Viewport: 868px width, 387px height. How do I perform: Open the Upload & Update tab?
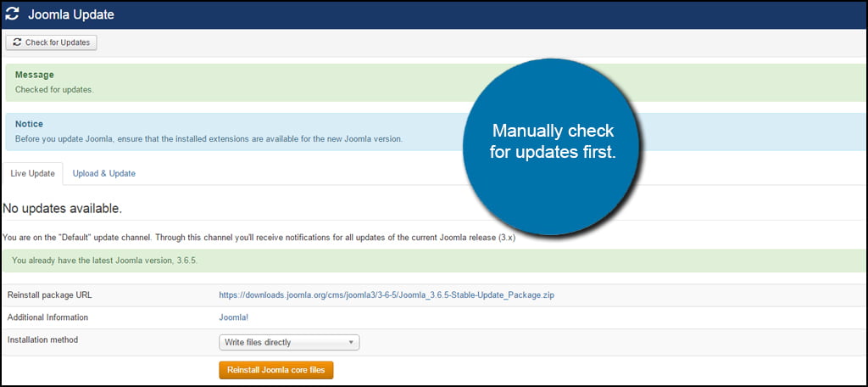tap(104, 173)
